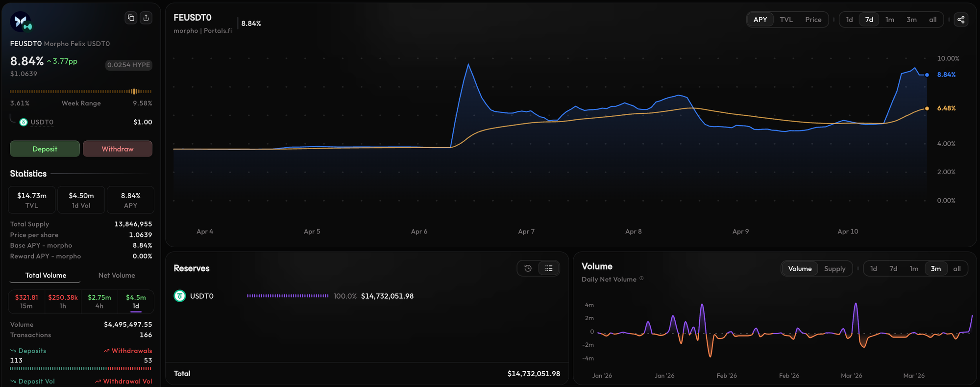Click the Total Supply value 13,846,955

tap(133, 224)
